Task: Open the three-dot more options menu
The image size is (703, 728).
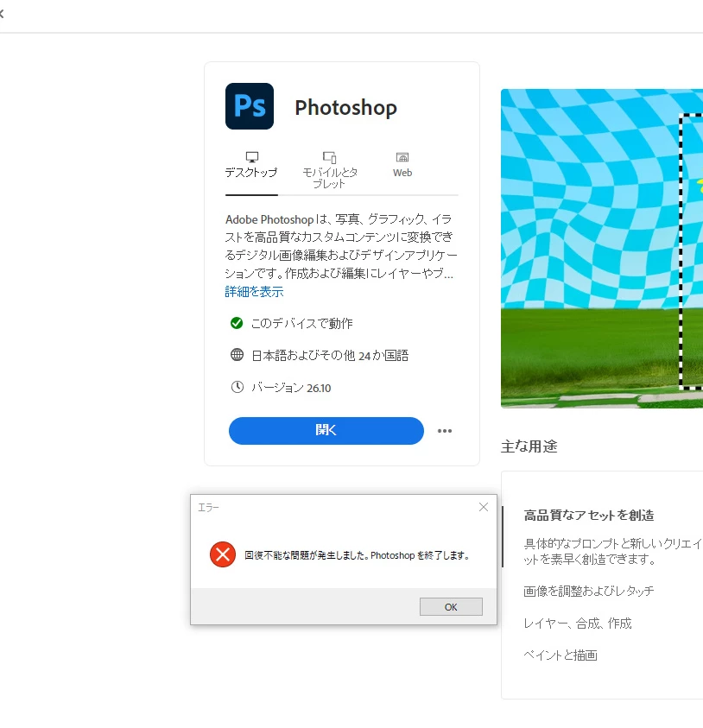Action: 445,431
